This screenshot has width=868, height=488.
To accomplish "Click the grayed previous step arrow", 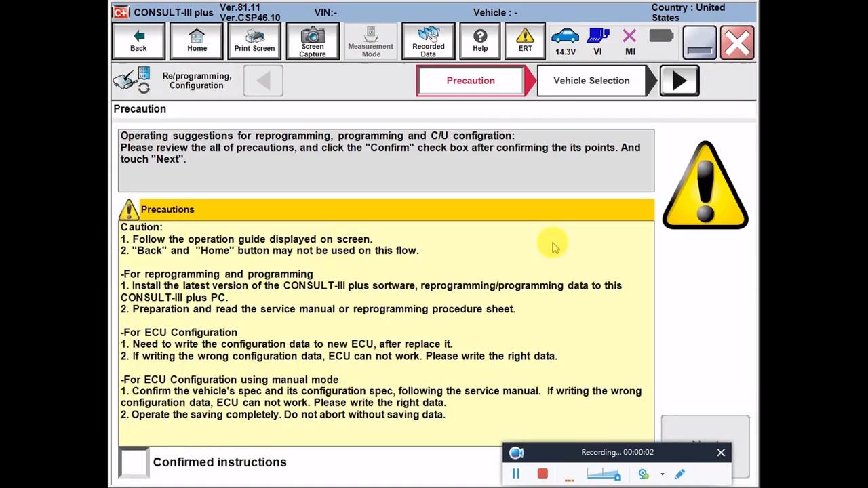I will coord(263,81).
